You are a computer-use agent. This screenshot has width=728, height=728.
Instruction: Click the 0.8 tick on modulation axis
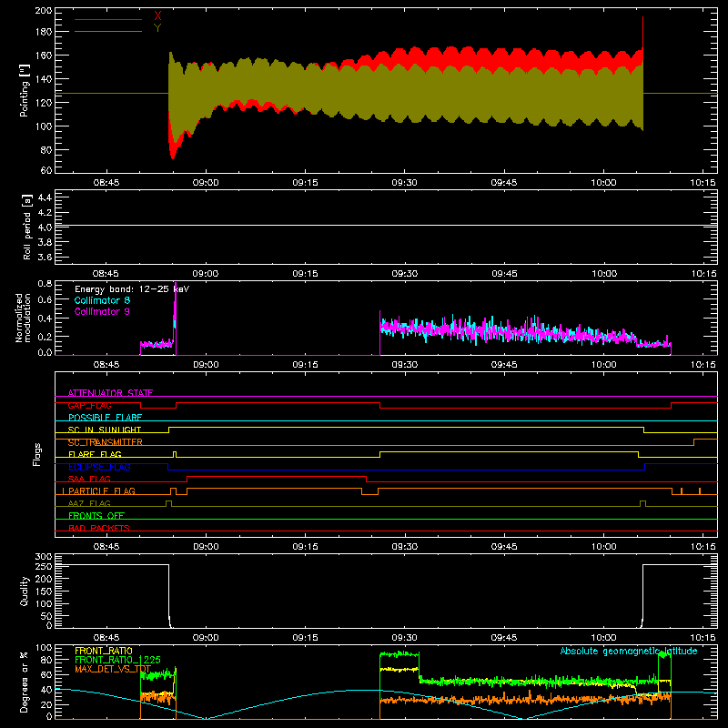point(45,283)
